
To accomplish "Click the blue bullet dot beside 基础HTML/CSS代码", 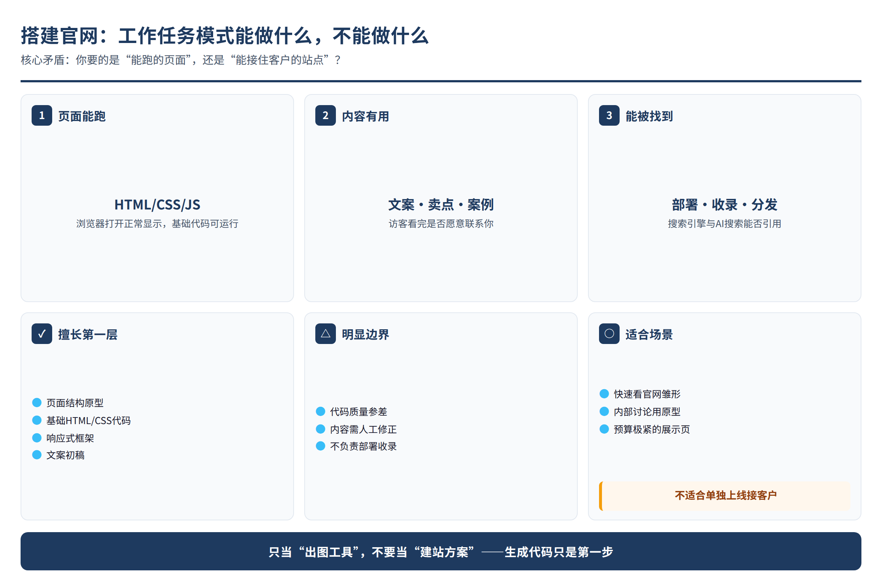I will point(37,420).
